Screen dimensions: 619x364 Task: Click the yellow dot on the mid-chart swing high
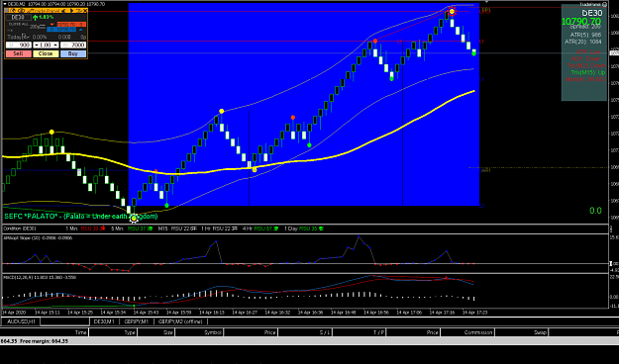(222, 111)
